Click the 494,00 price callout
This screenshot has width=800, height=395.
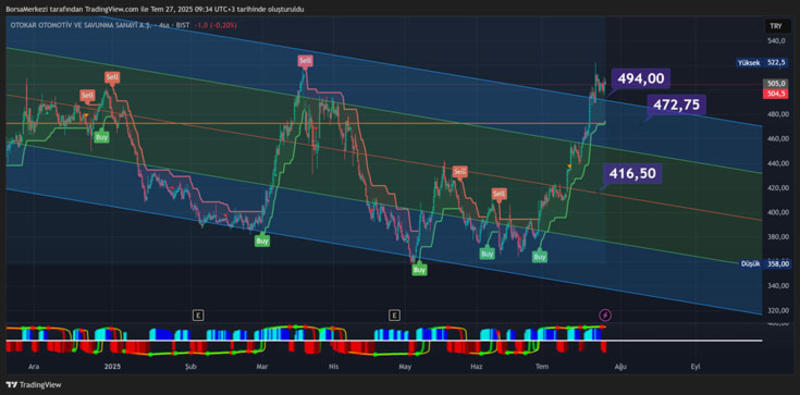(641, 79)
